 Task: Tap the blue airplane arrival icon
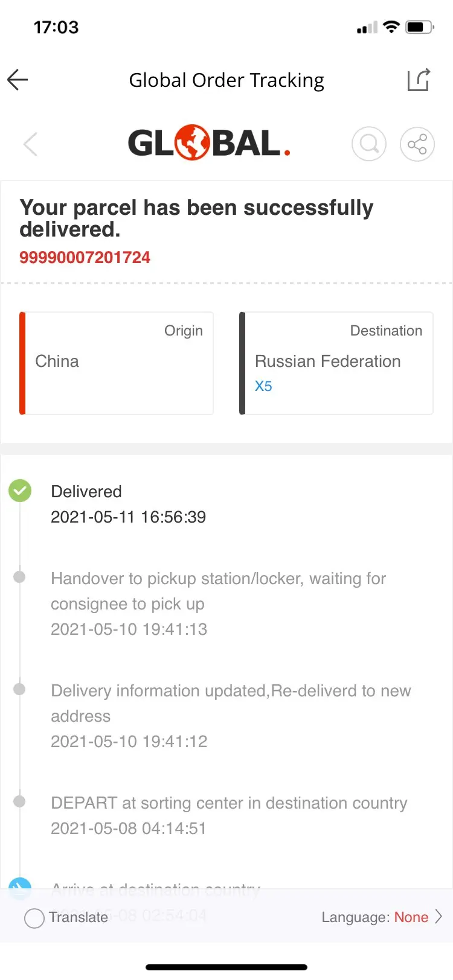point(20,886)
